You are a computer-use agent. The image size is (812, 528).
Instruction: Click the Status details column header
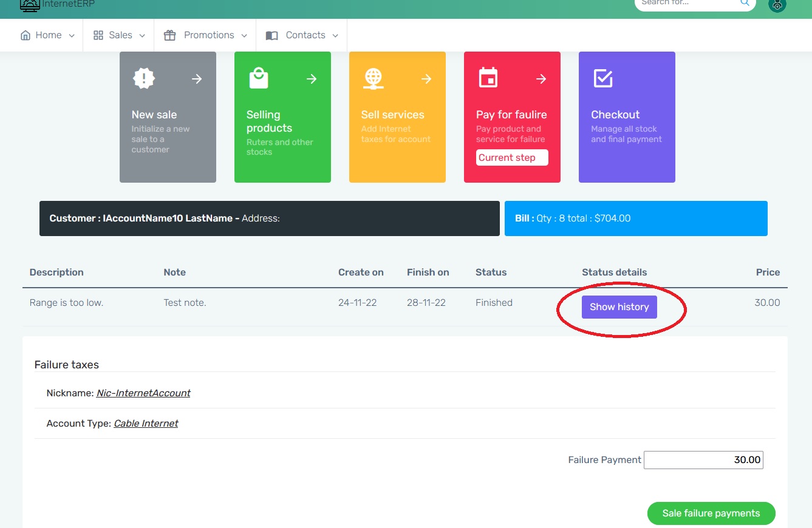click(x=615, y=272)
